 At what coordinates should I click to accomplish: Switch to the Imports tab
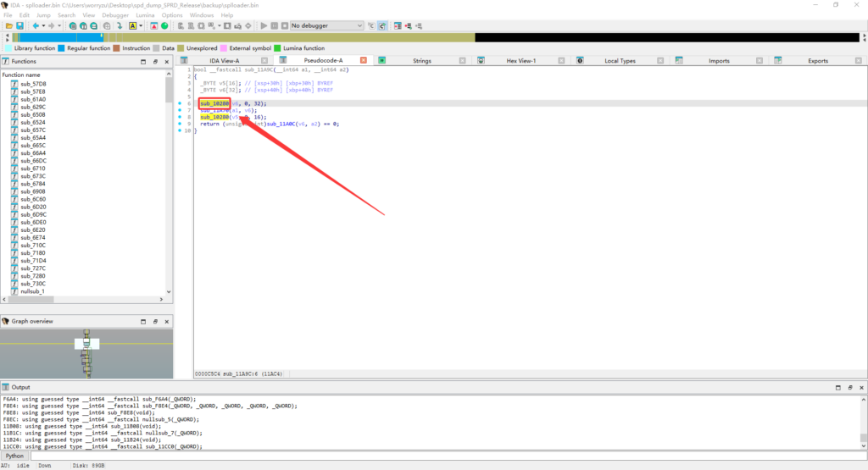(x=719, y=61)
